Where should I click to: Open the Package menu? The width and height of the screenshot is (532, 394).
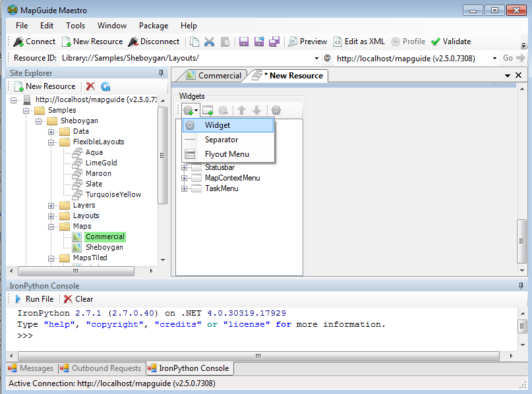[x=154, y=26]
